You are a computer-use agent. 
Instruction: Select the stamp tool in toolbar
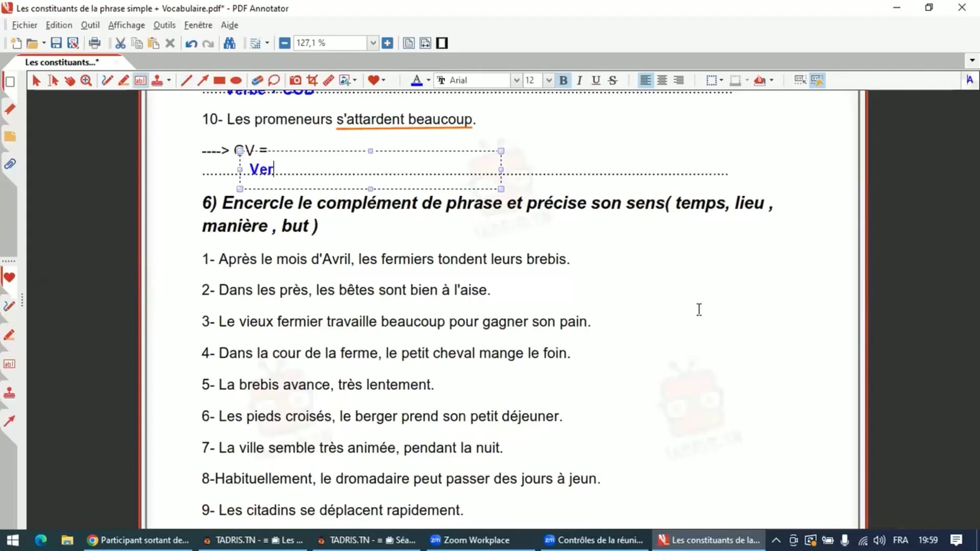[x=157, y=80]
